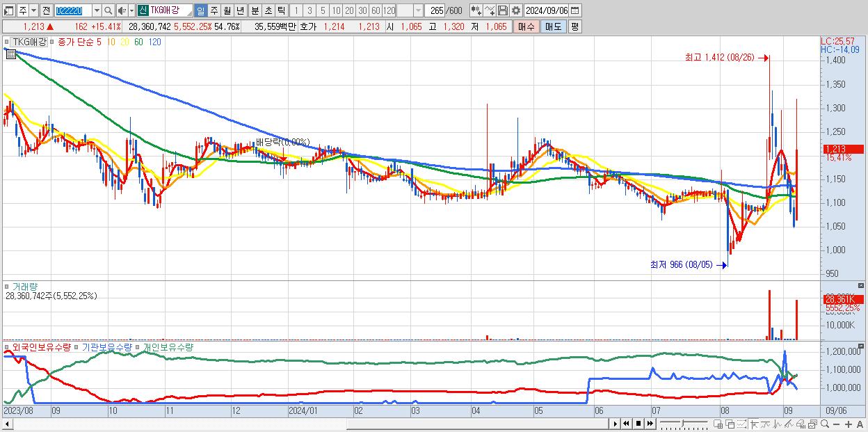Click the grid icon below chart legend
The height and width of the screenshot is (432, 868).
11,54
